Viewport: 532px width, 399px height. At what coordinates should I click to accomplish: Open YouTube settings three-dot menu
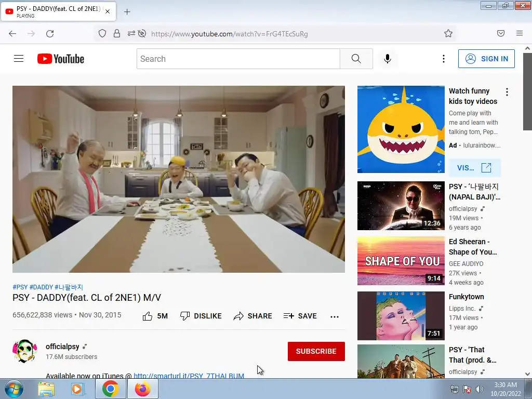pos(444,59)
